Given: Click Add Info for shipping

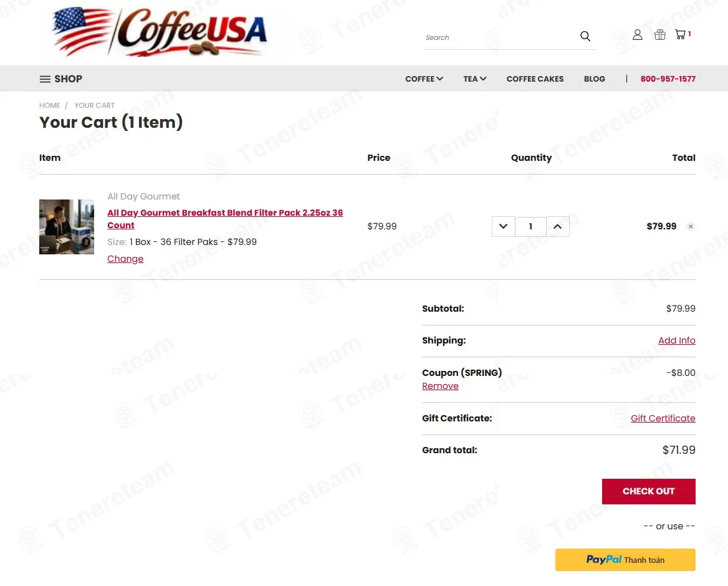Looking at the screenshot, I should (676, 340).
